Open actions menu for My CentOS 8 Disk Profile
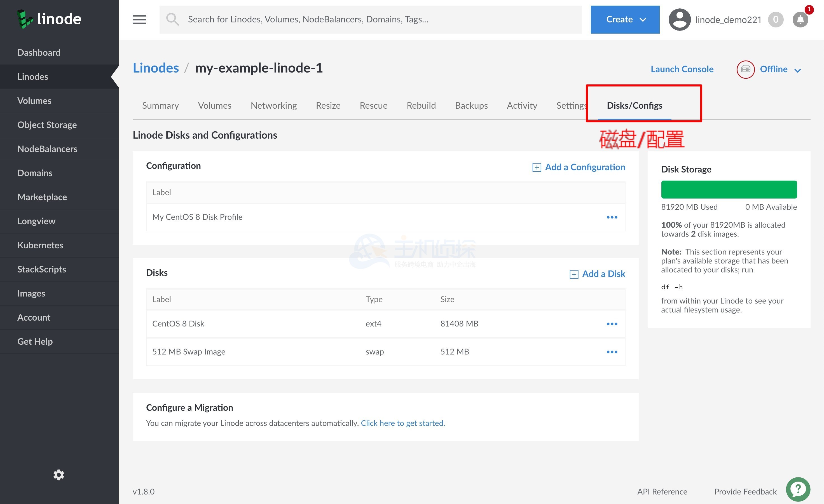The width and height of the screenshot is (824, 504). (612, 217)
